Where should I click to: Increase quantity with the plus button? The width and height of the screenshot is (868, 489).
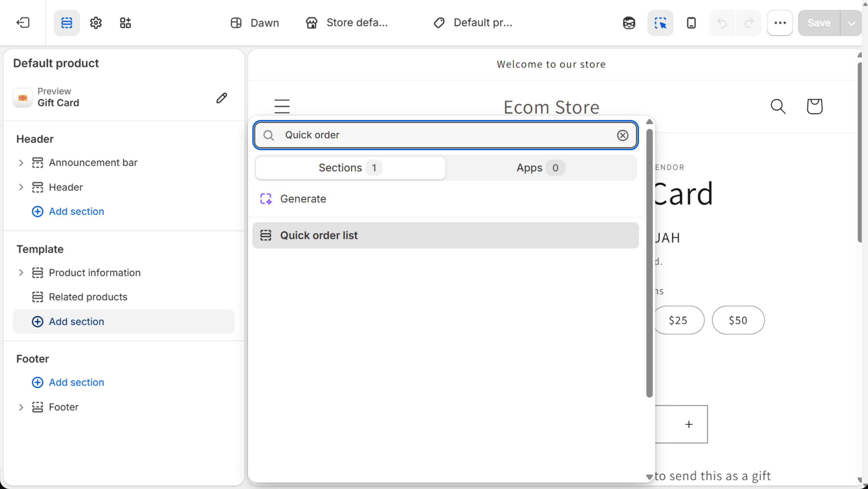pyautogui.click(x=689, y=424)
